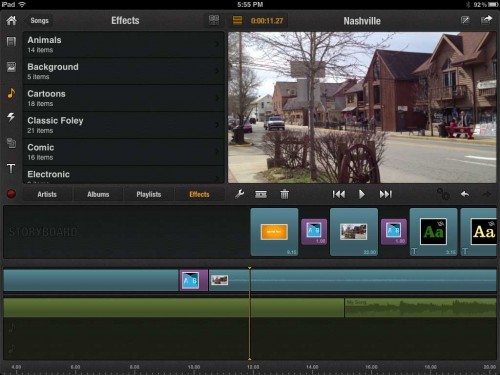The image size is (500, 375).
Task: Tap the Bluetooth status icon
Action: click(x=467, y=5)
